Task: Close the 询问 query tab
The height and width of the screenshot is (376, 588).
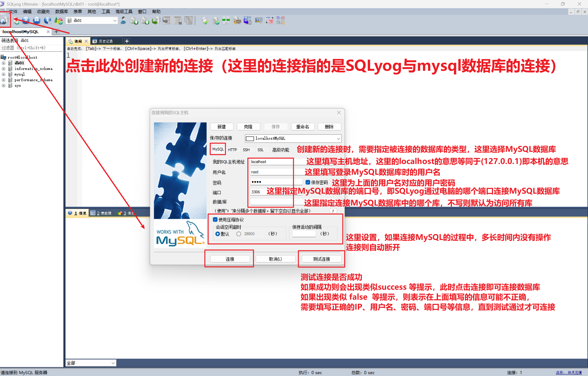Action: 86,41
